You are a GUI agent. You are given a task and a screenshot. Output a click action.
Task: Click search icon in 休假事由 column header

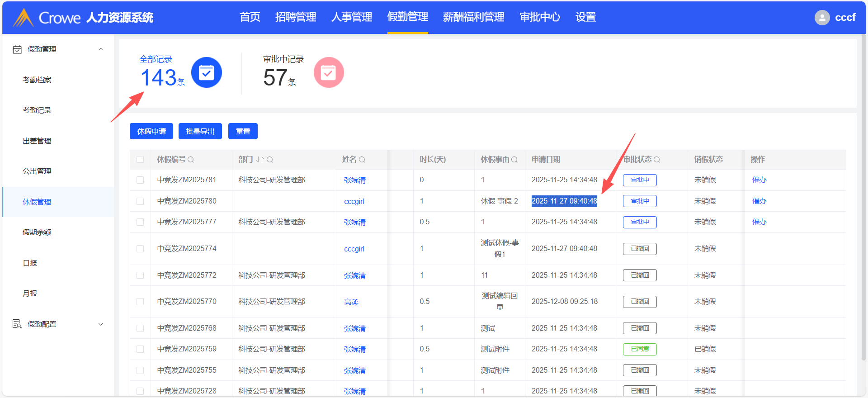(514, 160)
